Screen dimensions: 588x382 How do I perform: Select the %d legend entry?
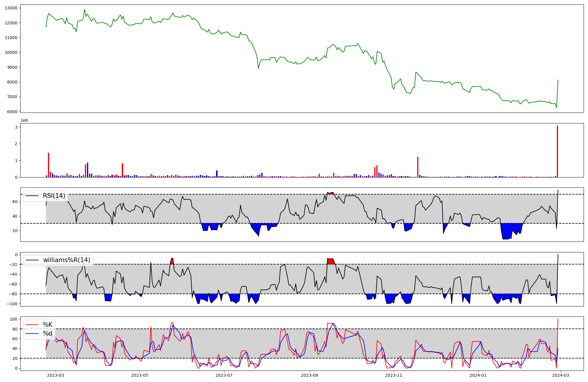click(x=48, y=334)
